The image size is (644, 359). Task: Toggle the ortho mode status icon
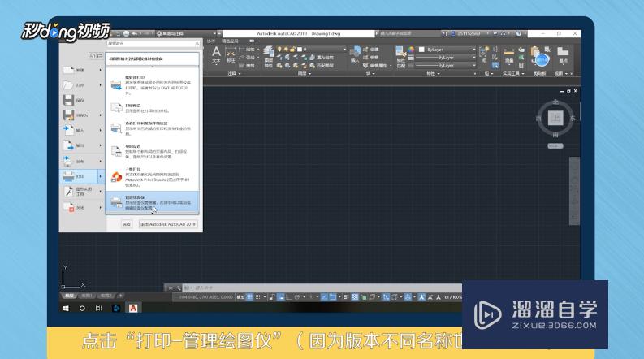(x=289, y=297)
